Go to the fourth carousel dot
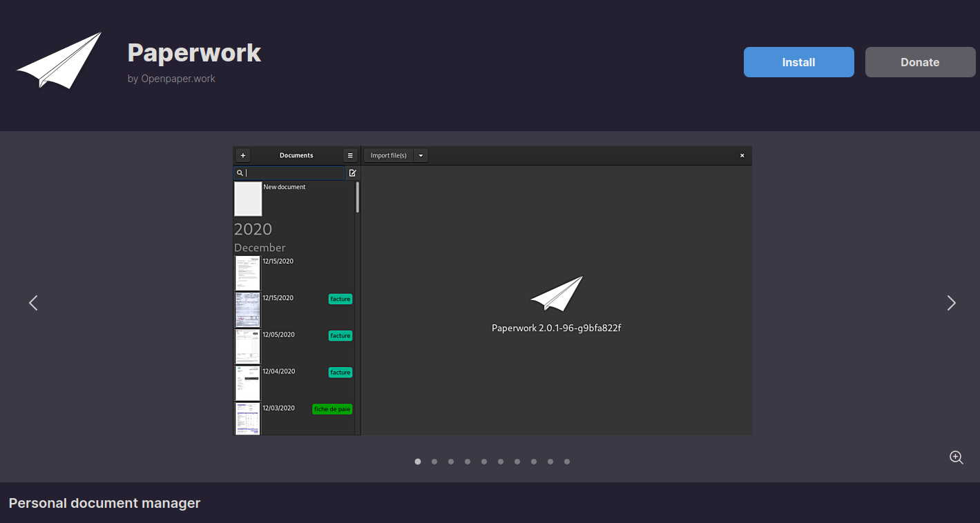980x523 pixels. (468, 462)
